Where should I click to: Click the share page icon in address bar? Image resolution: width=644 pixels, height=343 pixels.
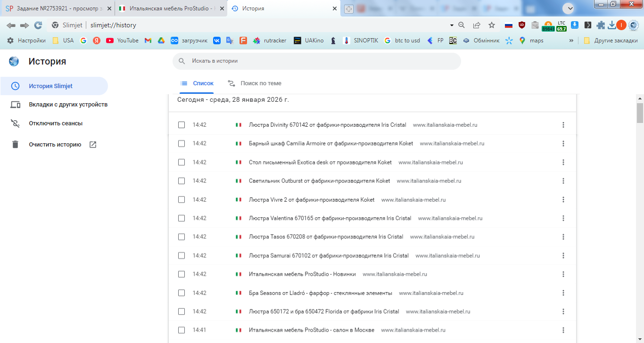click(477, 25)
